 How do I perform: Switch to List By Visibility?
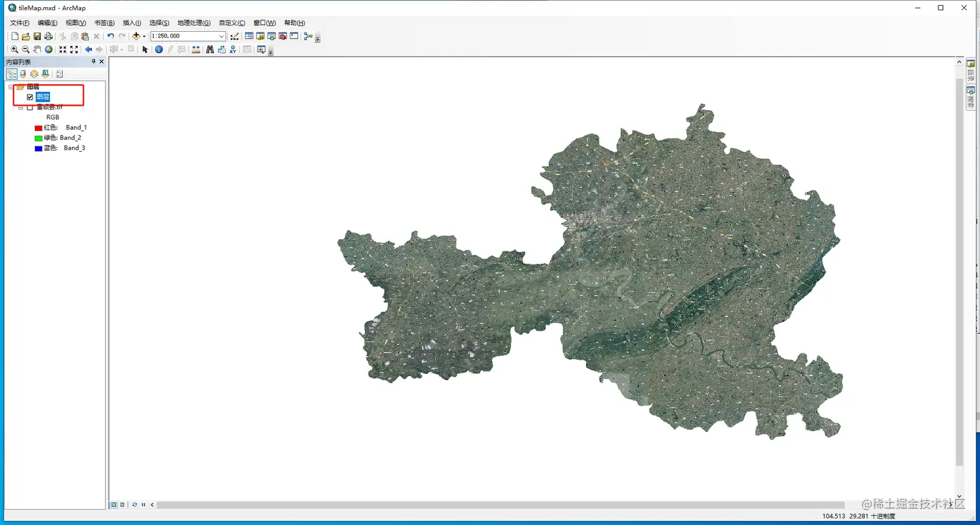pos(34,74)
